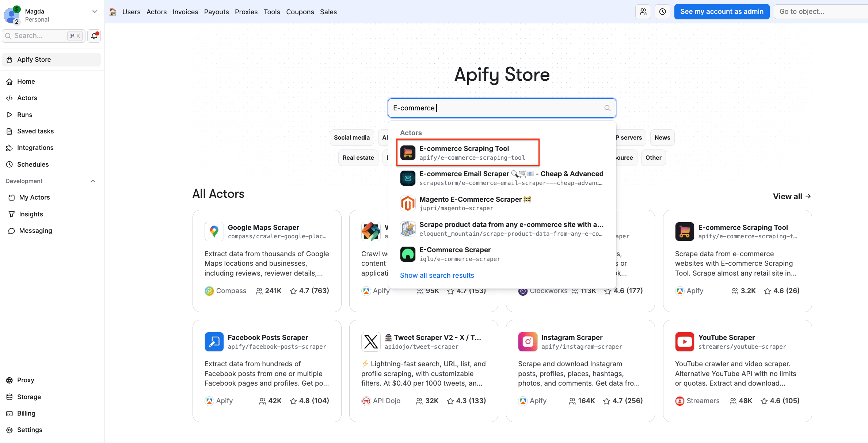The width and height of the screenshot is (868, 443).
Task: Open the Proxies menu item
Action: click(x=246, y=12)
